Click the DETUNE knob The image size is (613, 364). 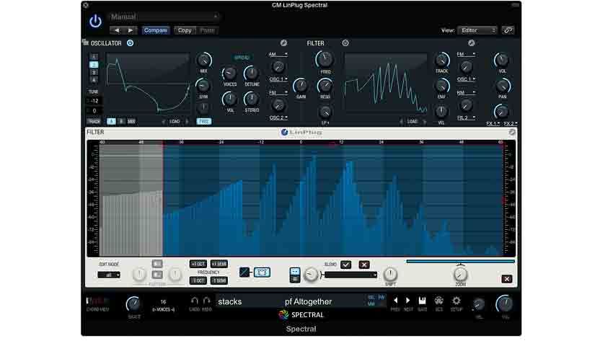click(252, 74)
